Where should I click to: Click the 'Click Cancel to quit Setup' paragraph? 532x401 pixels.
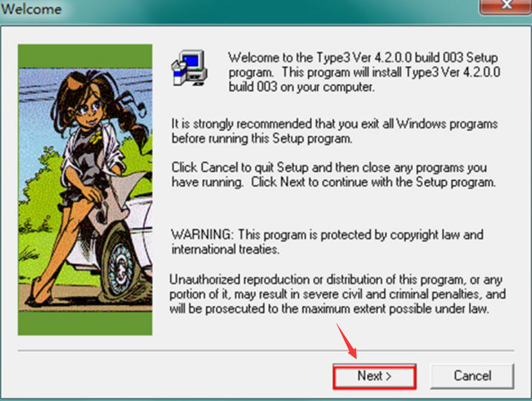point(333,175)
